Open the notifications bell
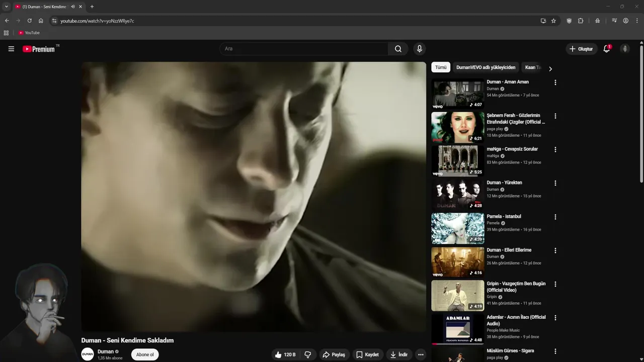 pyautogui.click(x=607, y=49)
